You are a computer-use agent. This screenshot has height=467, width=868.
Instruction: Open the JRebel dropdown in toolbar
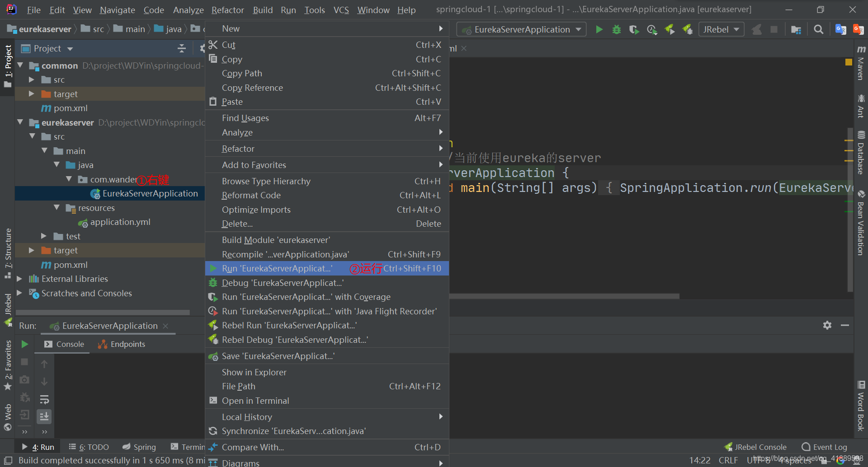click(x=721, y=29)
